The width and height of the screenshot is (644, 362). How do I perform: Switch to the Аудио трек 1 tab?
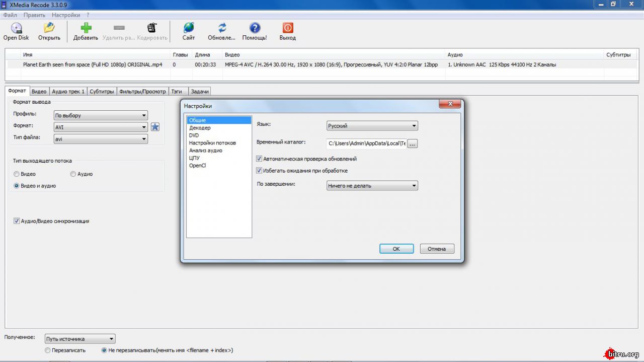point(68,92)
